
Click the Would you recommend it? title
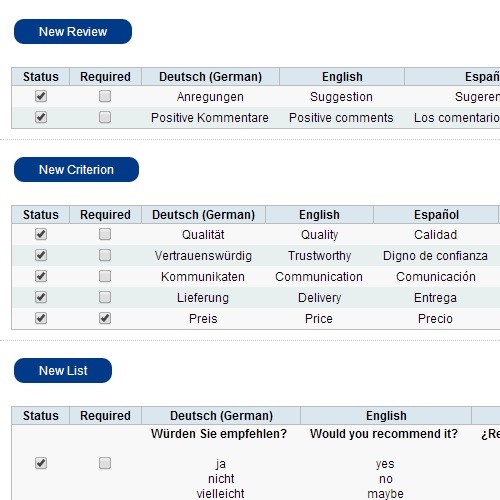[x=384, y=434]
